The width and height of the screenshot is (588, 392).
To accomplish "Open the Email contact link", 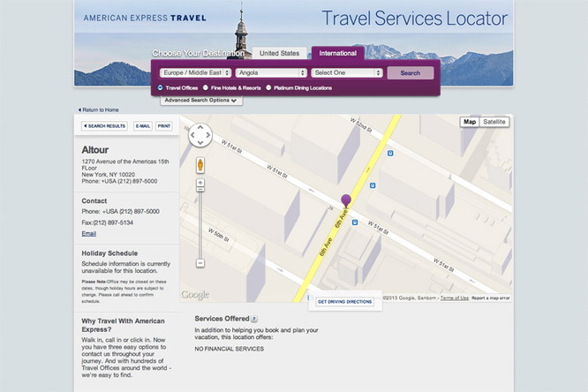I will click(x=89, y=233).
